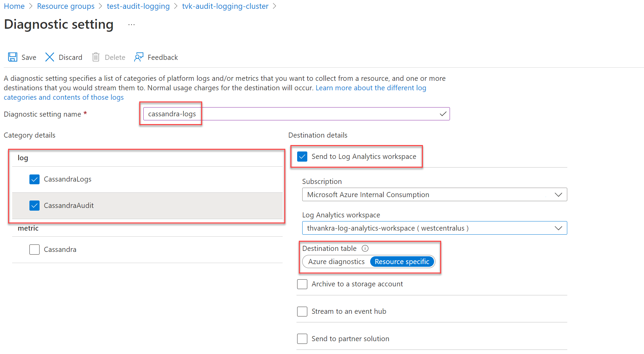Click the Discard X icon
The width and height of the screenshot is (644, 354).
[50, 57]
